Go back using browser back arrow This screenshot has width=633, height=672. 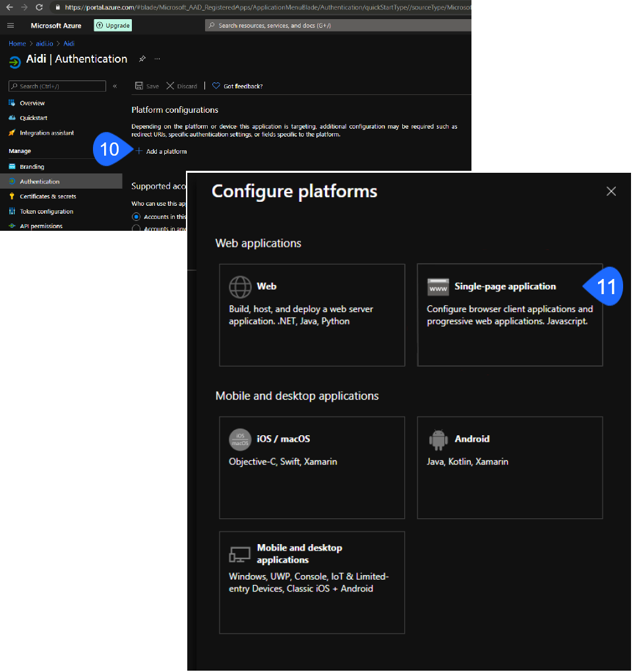click(9, 7)
